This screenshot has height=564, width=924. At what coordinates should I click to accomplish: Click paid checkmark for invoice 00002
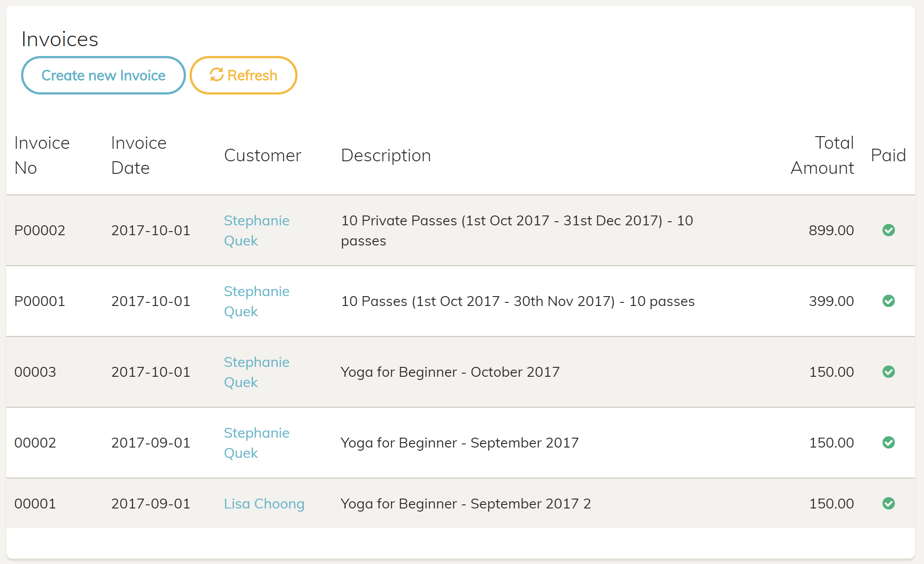[x=888, y=443]
